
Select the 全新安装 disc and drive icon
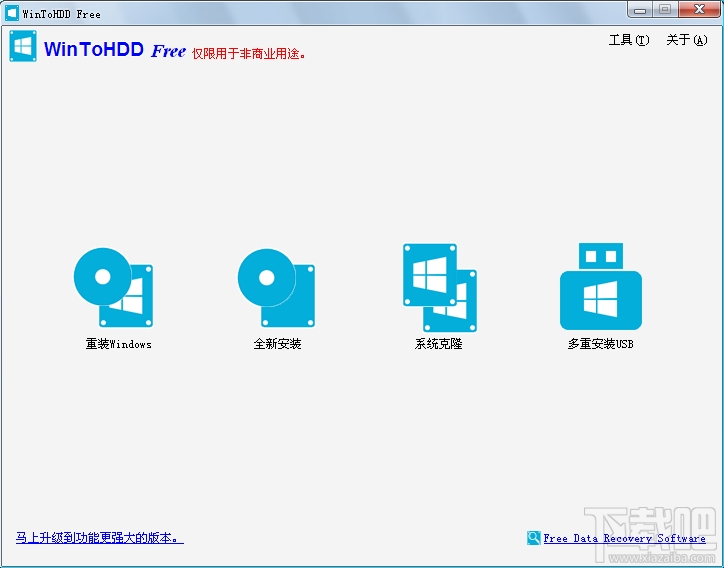277,288
